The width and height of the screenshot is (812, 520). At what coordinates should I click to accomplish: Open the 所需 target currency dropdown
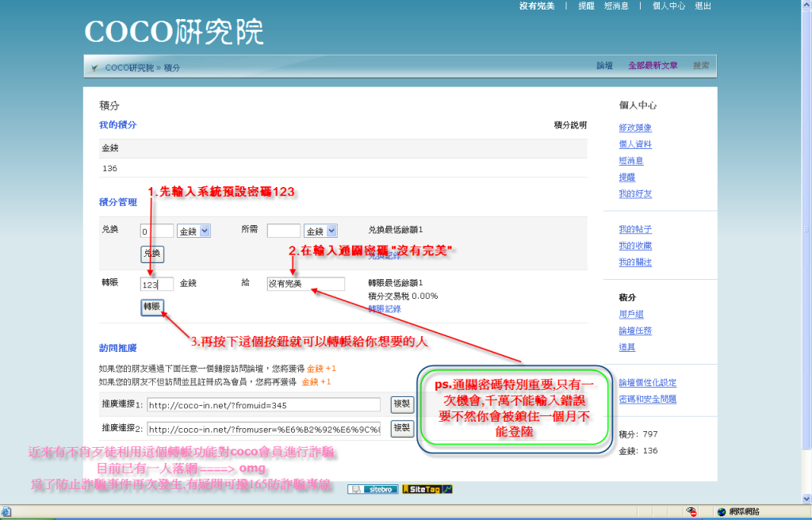[x=320, y=231]
